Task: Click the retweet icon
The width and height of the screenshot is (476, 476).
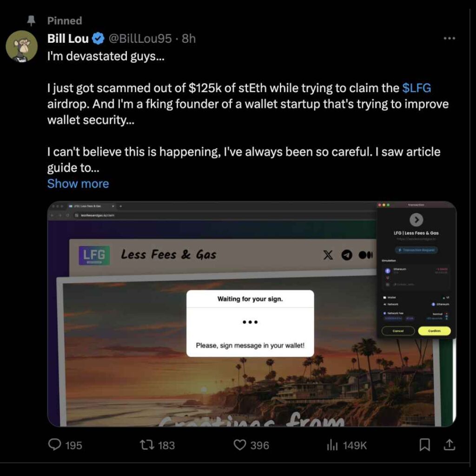Action: pos(146,445)
